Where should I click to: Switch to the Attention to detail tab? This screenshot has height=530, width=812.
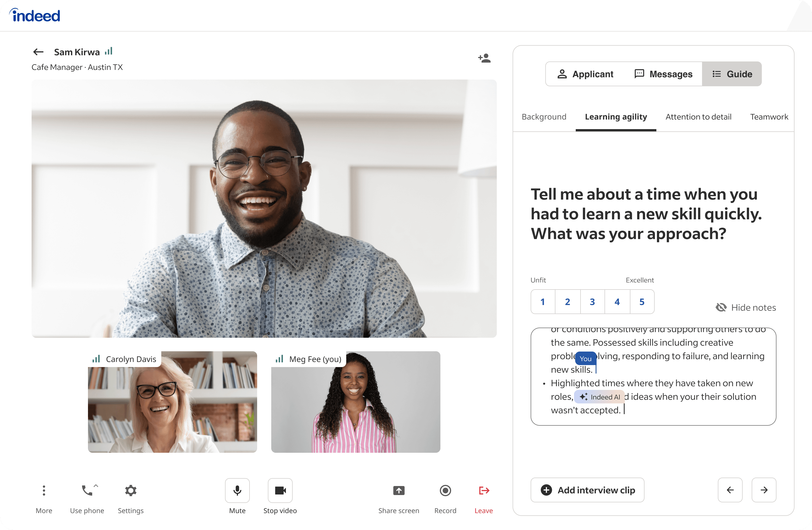coord(698,117)
